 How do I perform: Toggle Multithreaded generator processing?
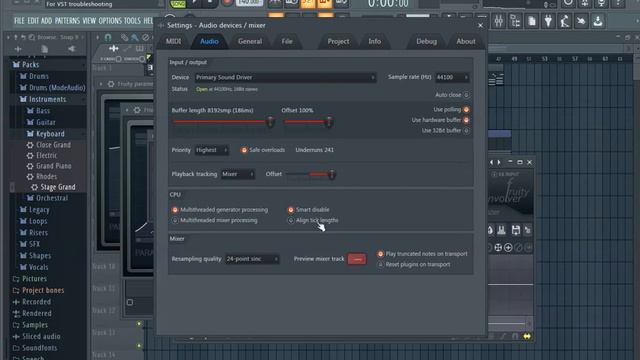coord(175,210)
